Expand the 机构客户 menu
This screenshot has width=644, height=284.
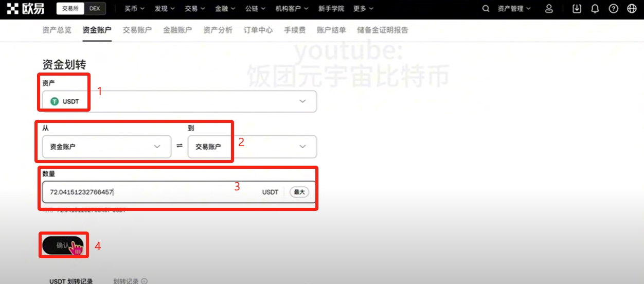pos(292,9)
